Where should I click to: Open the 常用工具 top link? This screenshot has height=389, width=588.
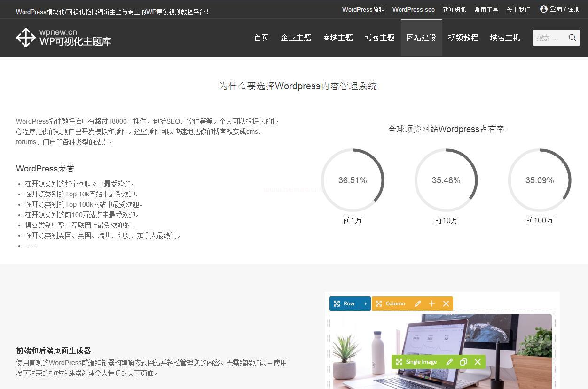[486, 9]
